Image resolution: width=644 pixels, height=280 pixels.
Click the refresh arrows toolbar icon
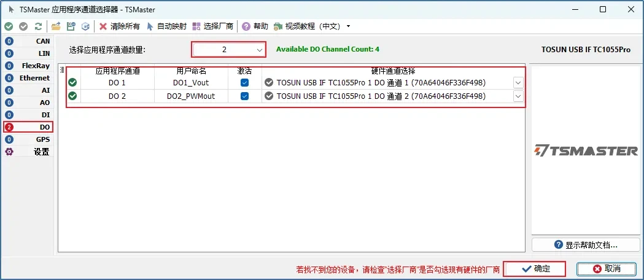[38, 26]
